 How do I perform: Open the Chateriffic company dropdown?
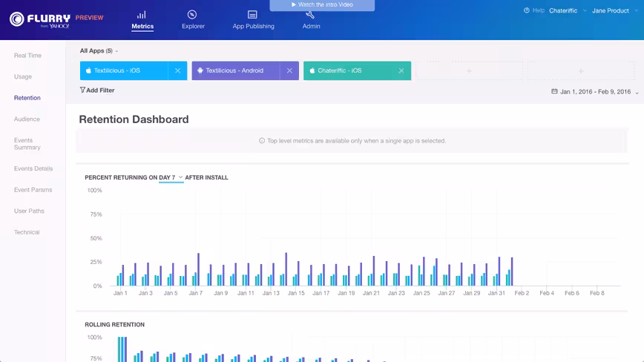coord(568,10)
